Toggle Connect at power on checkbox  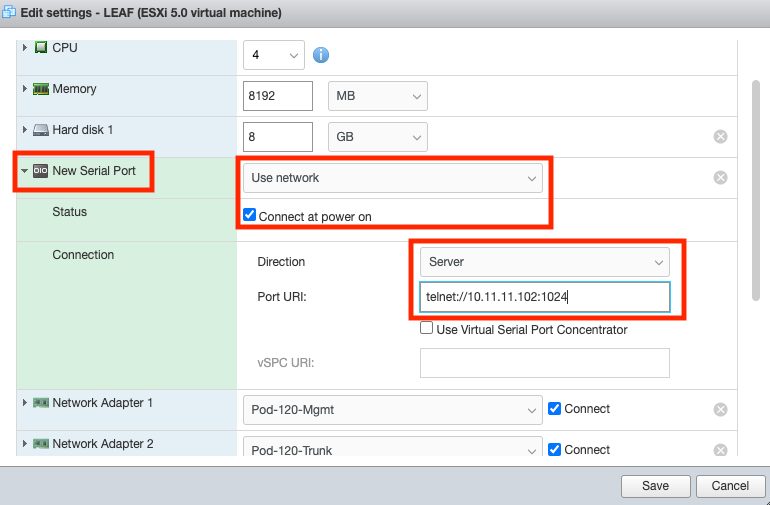point(249,216)
